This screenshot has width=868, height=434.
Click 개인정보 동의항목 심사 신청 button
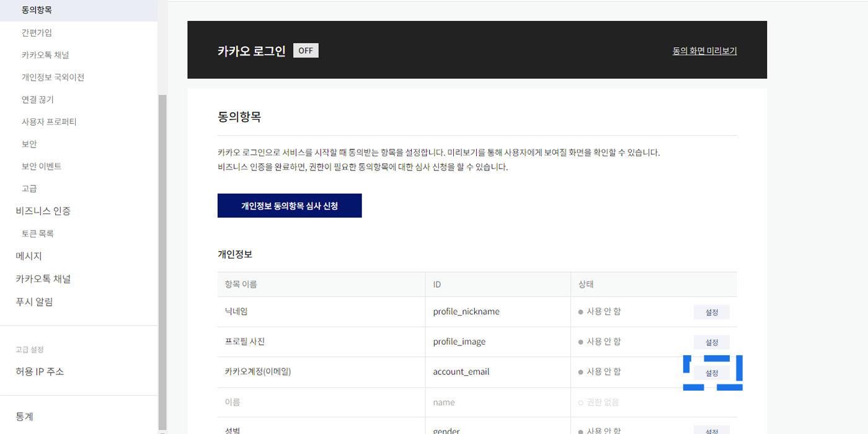[x=290, y=206]
